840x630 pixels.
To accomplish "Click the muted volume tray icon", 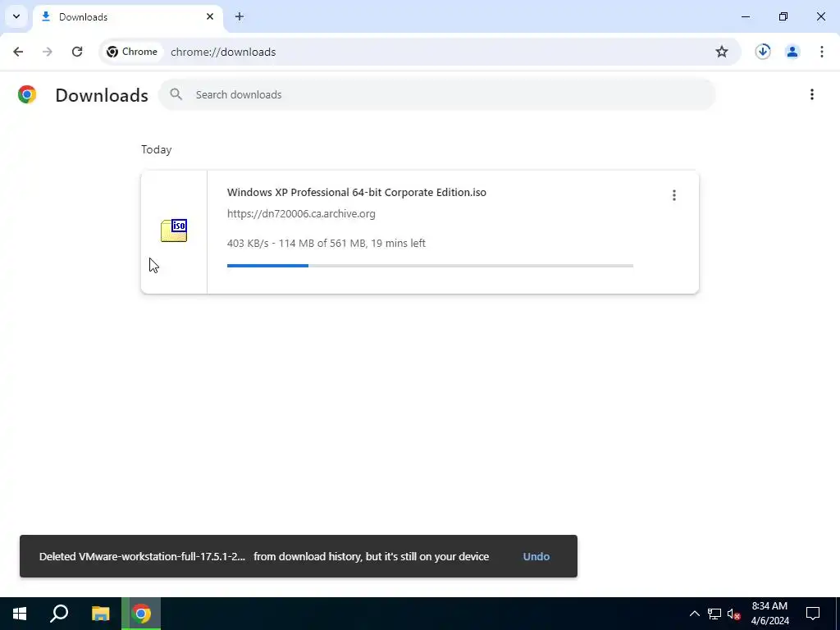I will tap(733, 614).
